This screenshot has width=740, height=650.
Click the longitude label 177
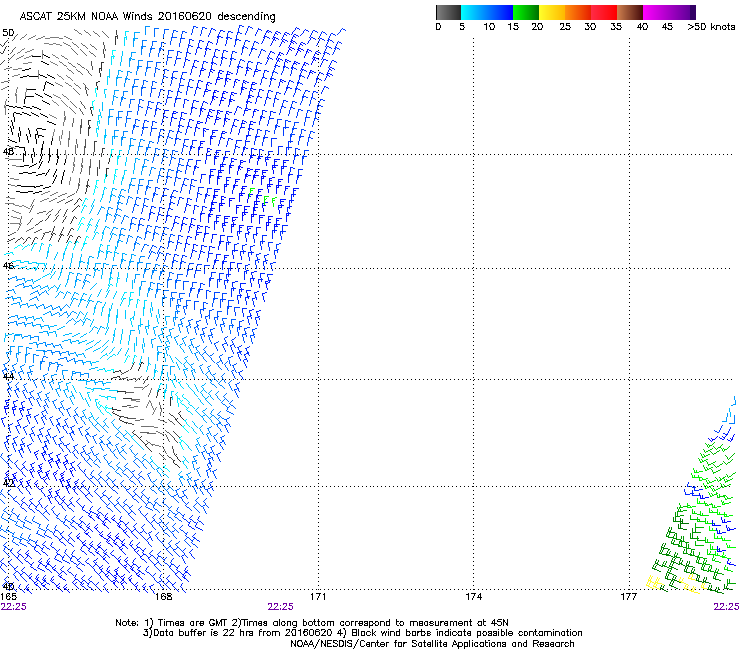(629, 597)
